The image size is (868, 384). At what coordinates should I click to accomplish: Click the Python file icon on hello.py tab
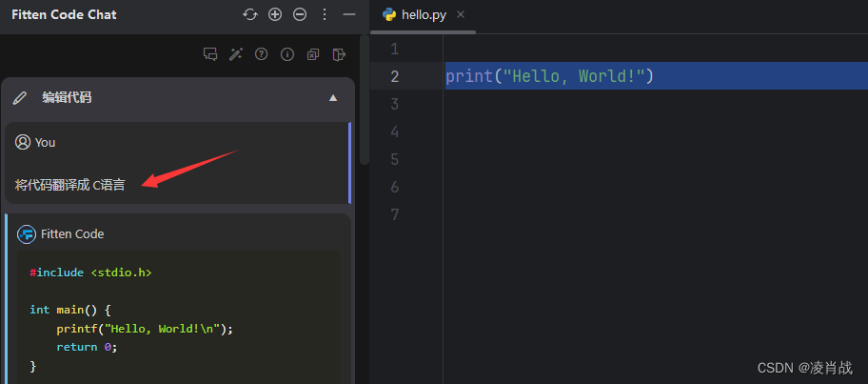pos(389,14)
